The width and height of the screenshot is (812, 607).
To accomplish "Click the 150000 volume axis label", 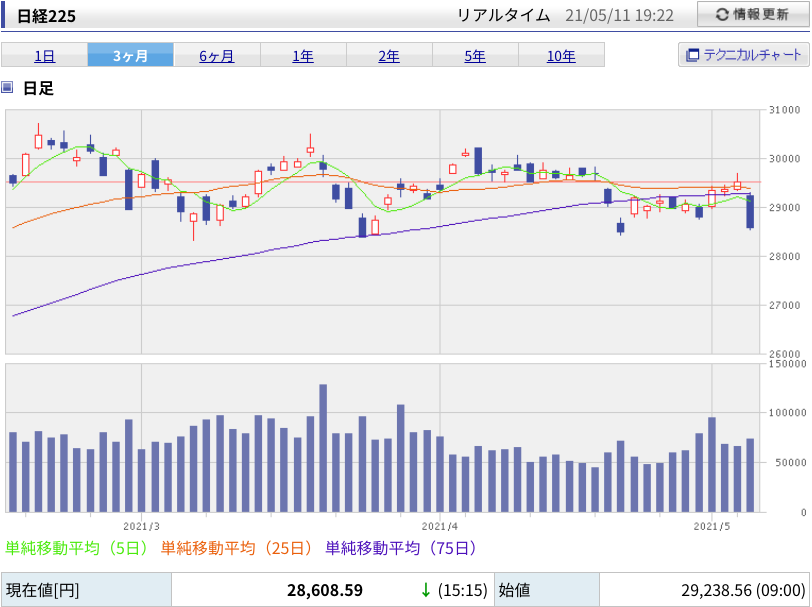I will (788, 364).
